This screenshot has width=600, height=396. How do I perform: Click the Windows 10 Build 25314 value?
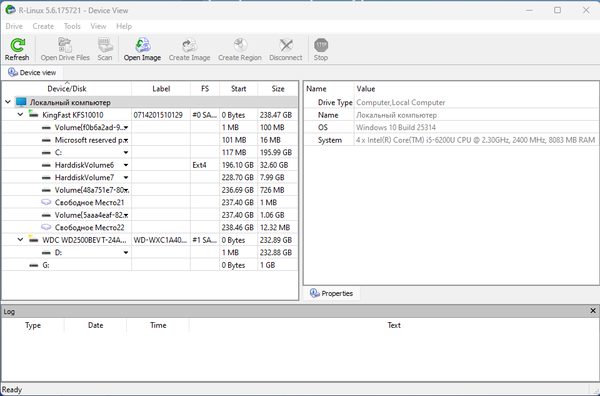click(x=396, y=127)
